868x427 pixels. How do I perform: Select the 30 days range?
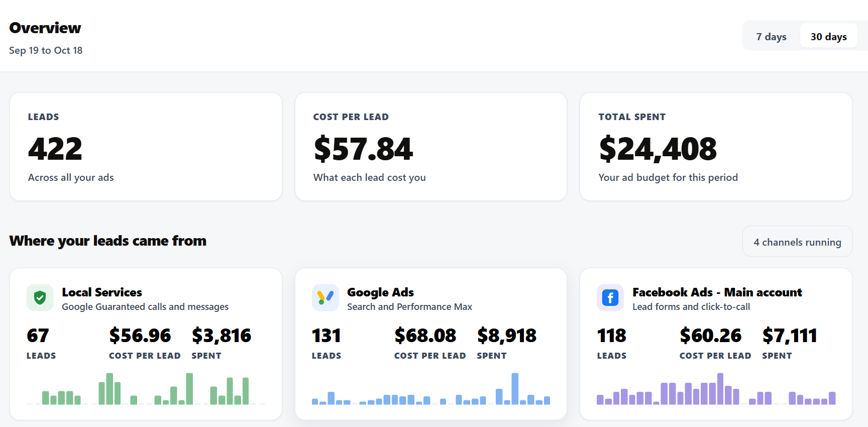click(x=829, y=37)
